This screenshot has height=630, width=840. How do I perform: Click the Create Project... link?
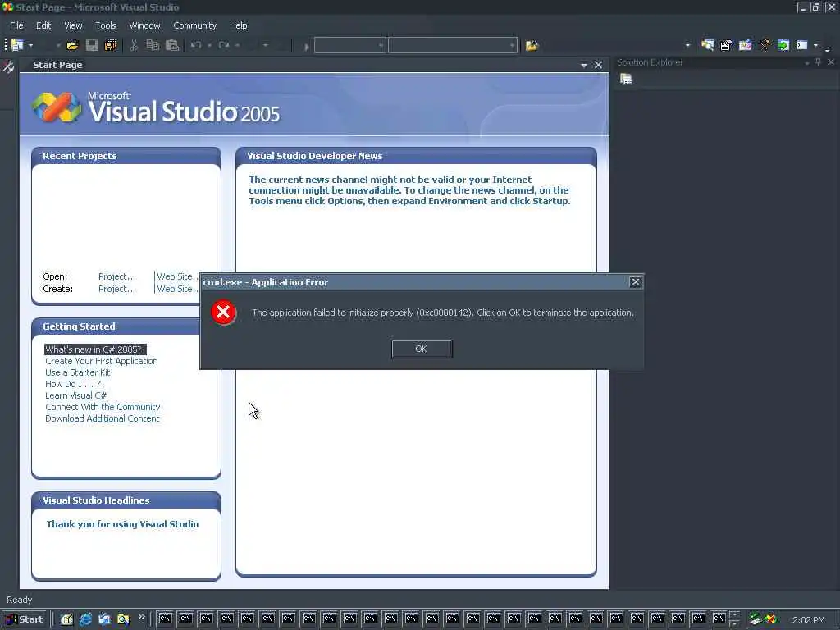click(117, 289)
